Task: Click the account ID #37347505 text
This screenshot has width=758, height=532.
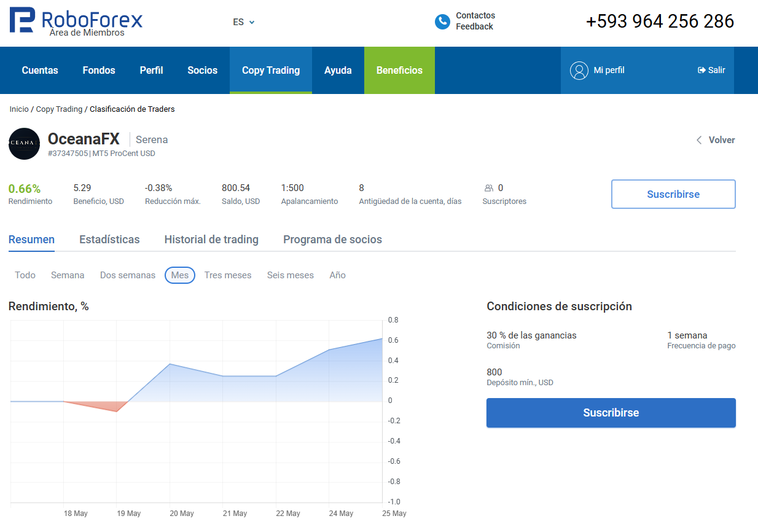Action: point(68,154)
